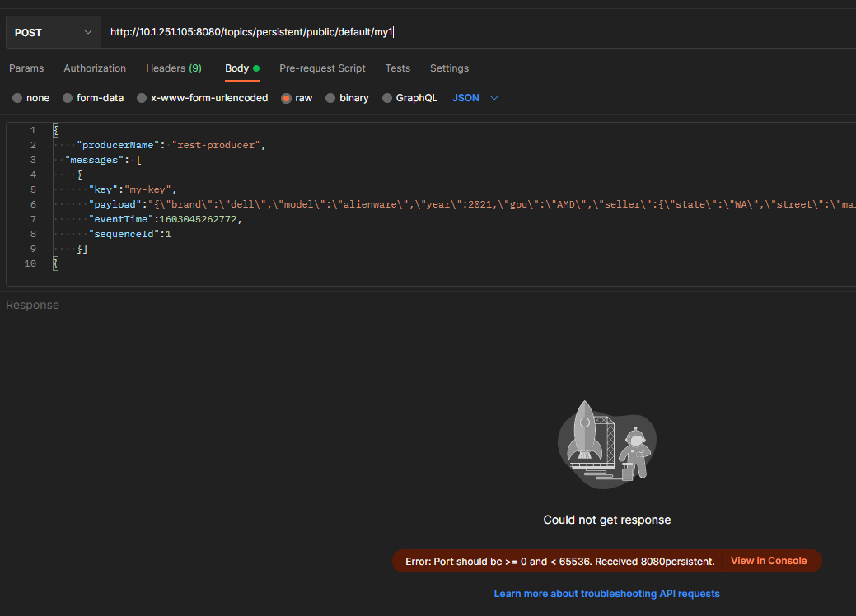Click the green dot beside Body
Image resolution: width=856 pixels, height=616 pixels.
(256, 68)
